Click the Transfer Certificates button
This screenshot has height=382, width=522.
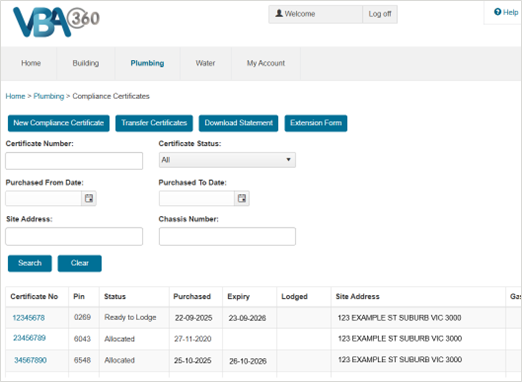154,123
